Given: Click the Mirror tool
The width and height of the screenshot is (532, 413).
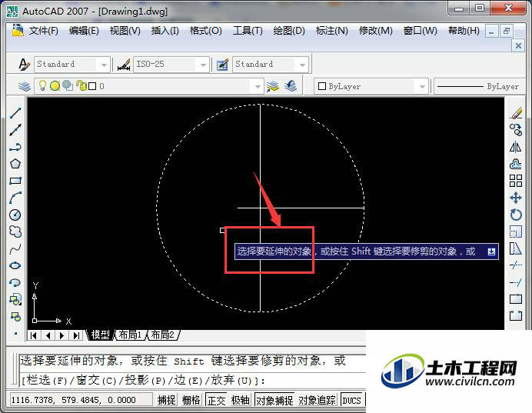Looking at the screenshot, I should tap(516, 147).
